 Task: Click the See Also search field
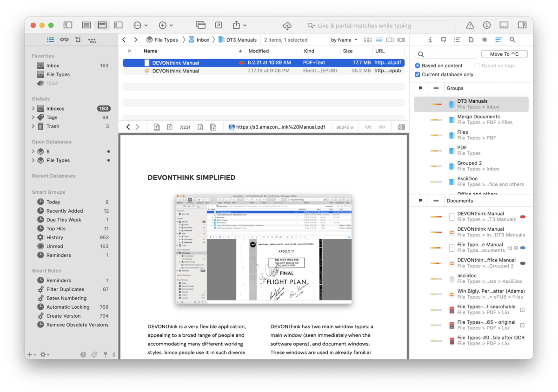(446, 54)
